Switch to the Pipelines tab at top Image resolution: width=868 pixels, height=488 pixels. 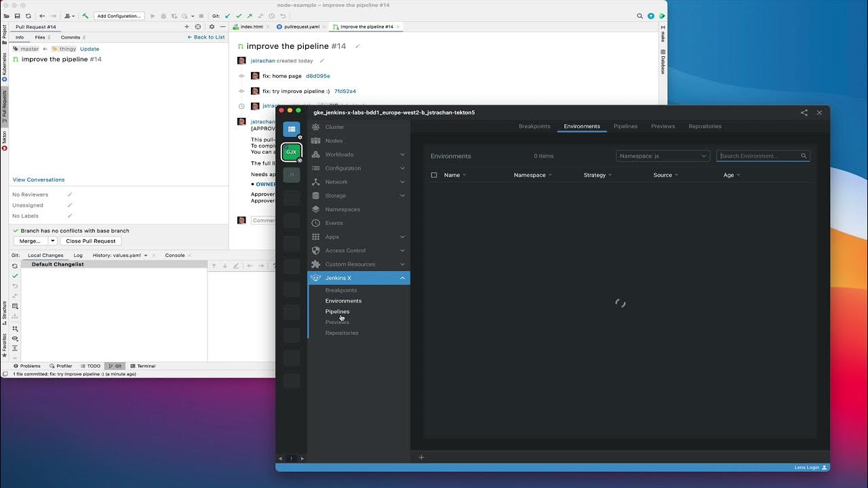coord(625,126)
